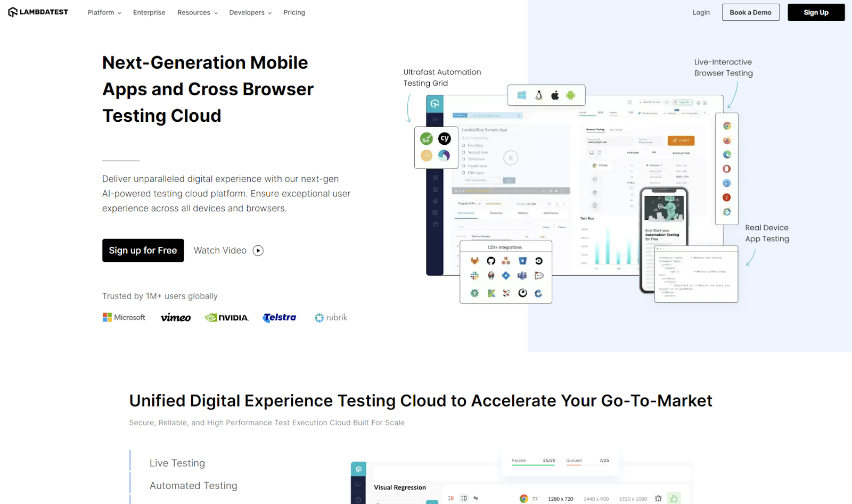Expand the Platform dropdown
The height and width of the screenshot is (504, 852).
103,12
